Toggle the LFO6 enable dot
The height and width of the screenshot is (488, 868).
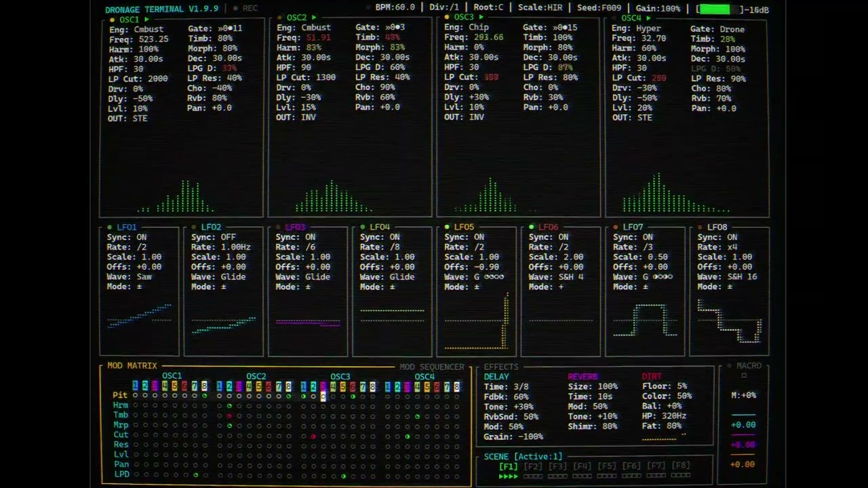pos(531,227)
